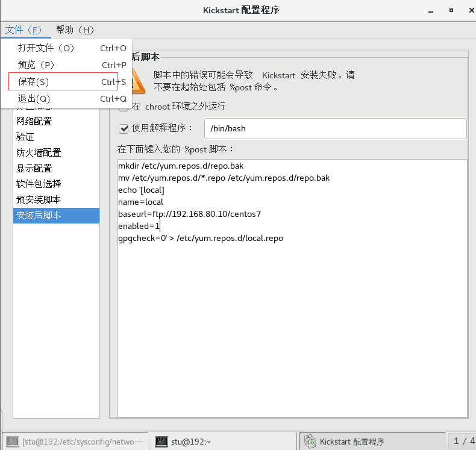Screen dimensions: 476x450
Task: Close the Kickstart window
Action: [471, 10]
